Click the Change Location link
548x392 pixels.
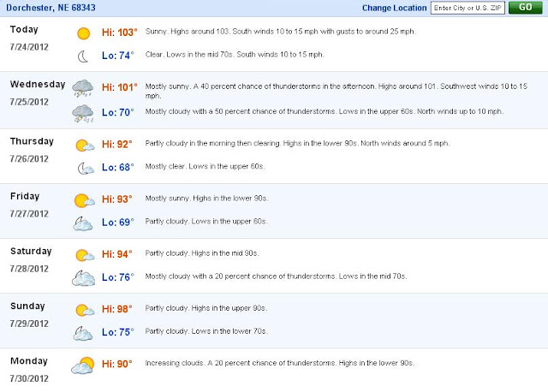[394, 8]
